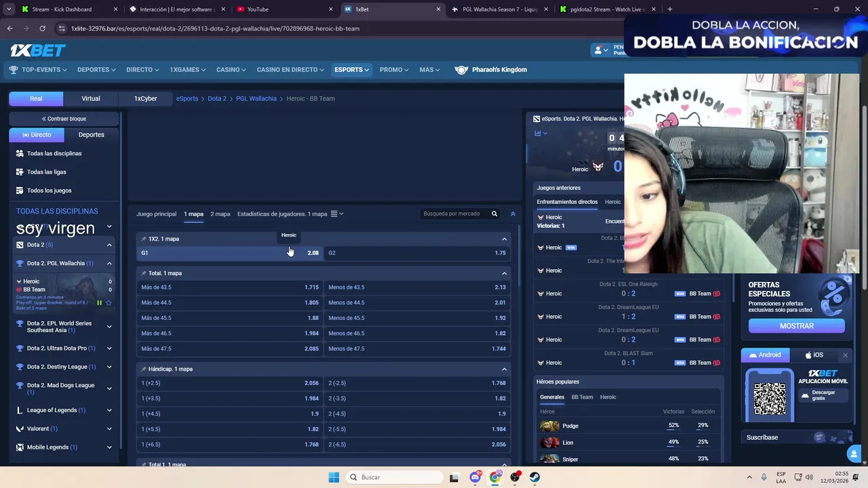Open Chrome from the taskbar
The width and height of the screenshot is (868, 488).
tap(495, 477)
